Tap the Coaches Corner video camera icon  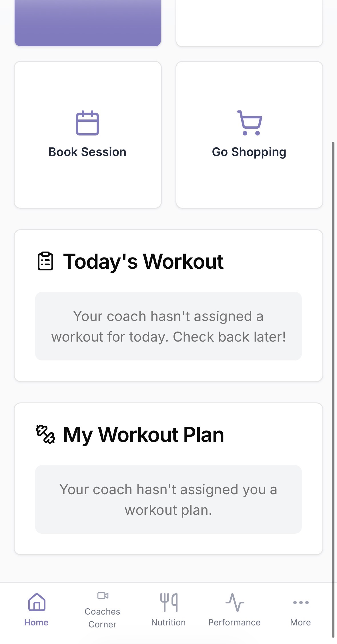pyautogui.click(x=103, y=596)
